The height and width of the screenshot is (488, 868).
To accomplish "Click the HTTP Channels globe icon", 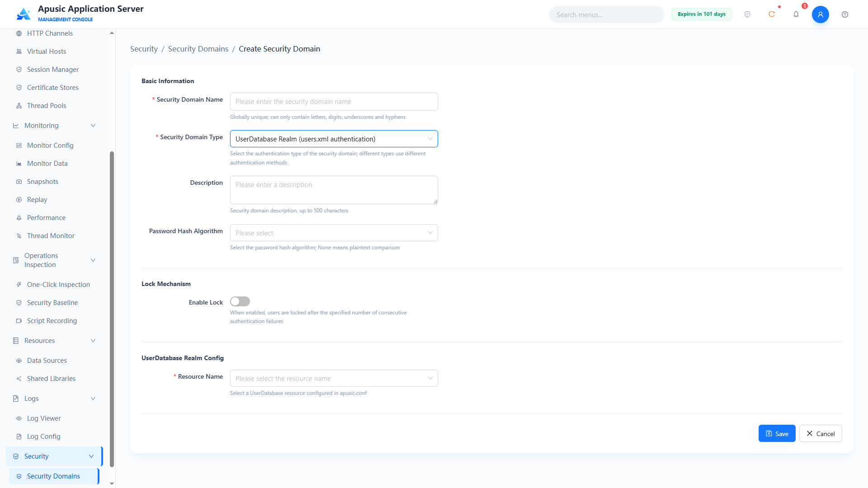I will (x=19, y=33).
